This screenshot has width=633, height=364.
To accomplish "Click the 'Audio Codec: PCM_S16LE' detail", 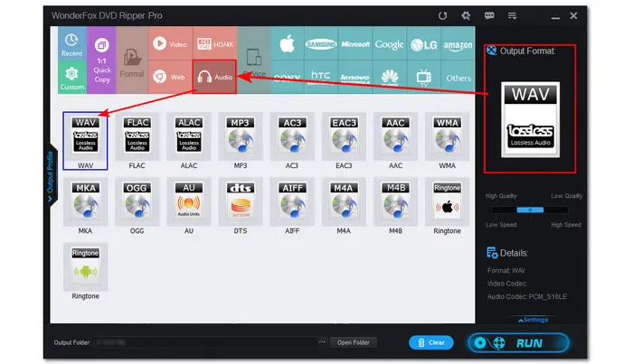I will click(527, 296).
